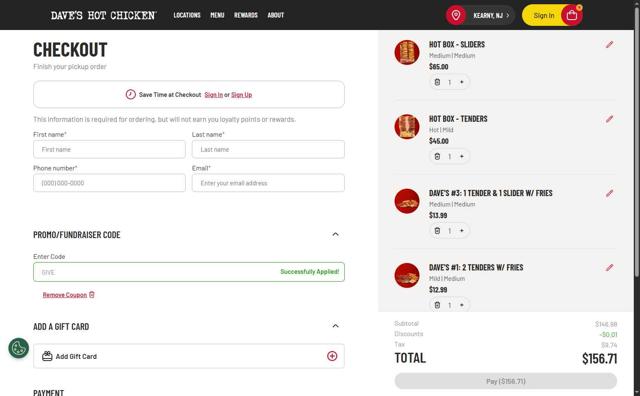This screenshot has height=396, width=640.
Task: Click the Sign Up link
Action: [242, 95]
